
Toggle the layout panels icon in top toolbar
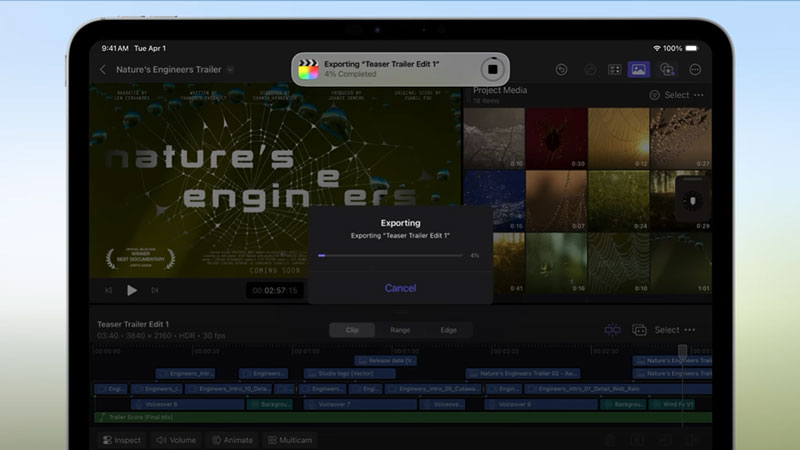point(615,69)
